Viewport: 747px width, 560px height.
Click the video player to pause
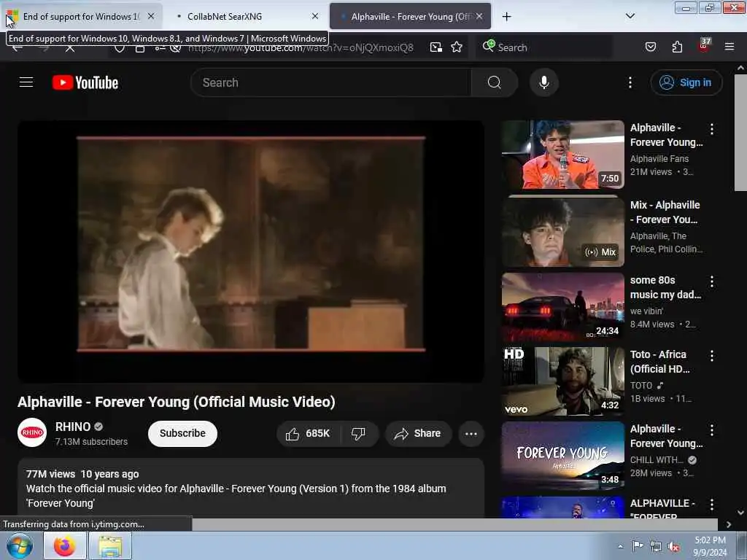[x=251, y=252]
